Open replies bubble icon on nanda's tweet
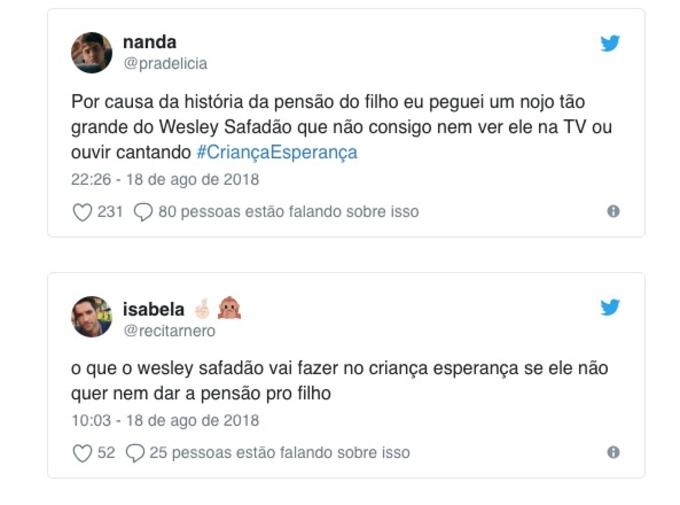 [143, 212]
